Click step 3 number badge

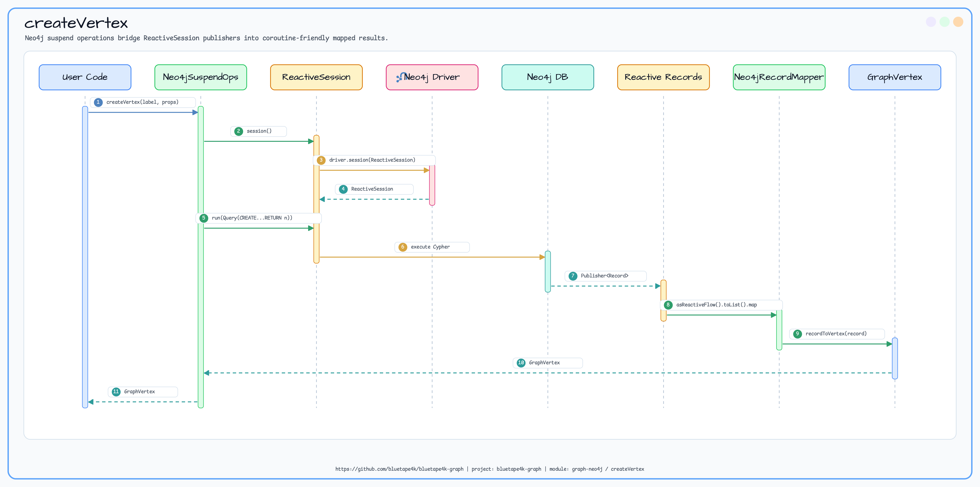coord(321,160)
